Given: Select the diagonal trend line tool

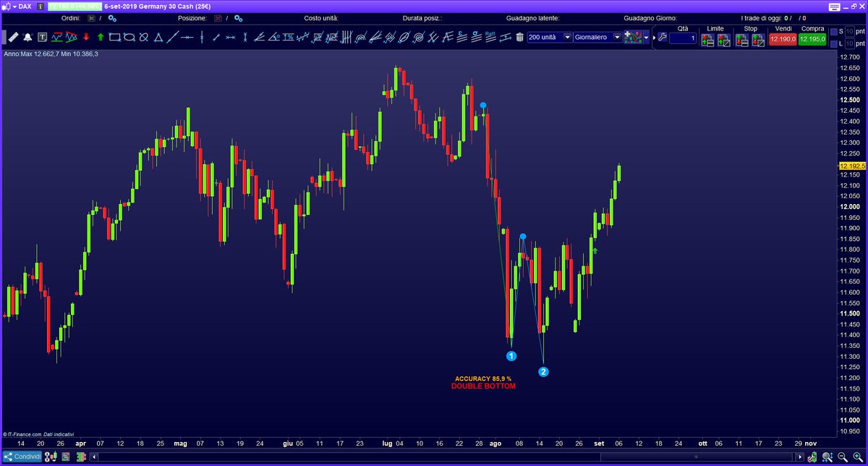Looking at the screenshot, I should tap(174, 37).
